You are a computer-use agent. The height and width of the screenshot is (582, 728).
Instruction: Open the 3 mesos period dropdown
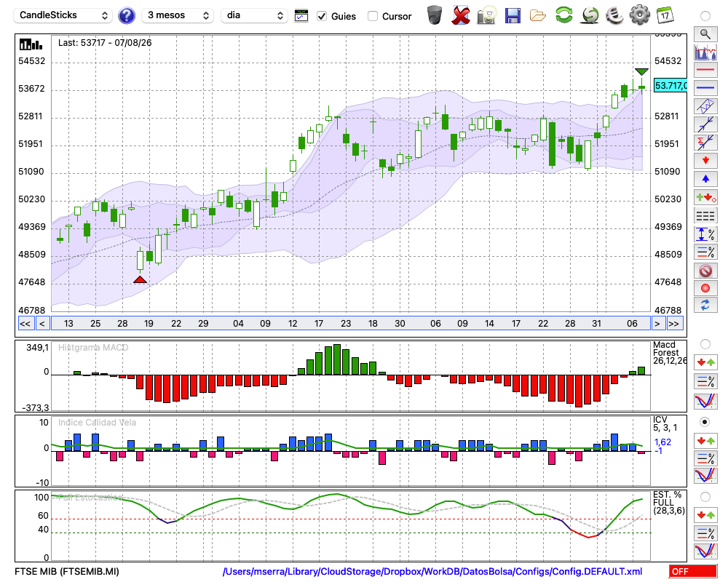[x=178, y=15]
